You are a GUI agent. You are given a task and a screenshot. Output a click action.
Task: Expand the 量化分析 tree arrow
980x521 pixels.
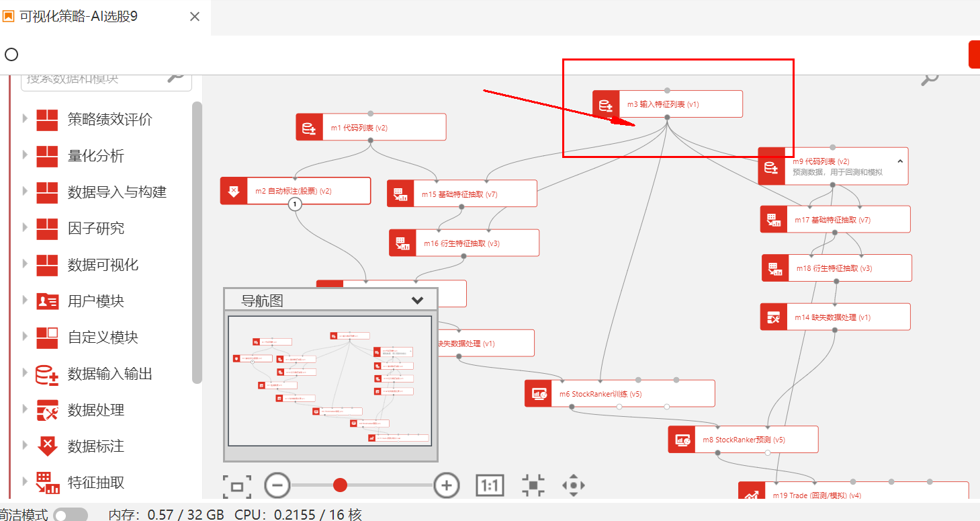point(25,155)
